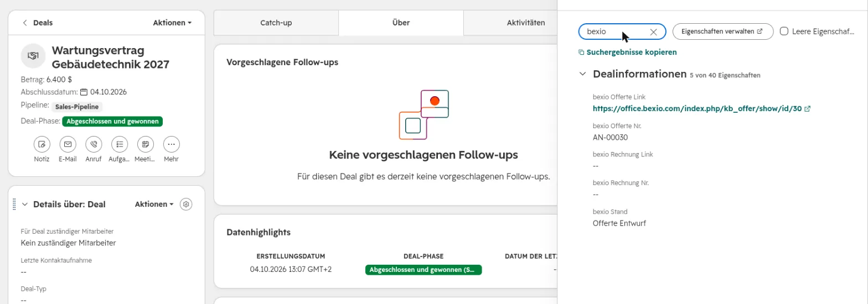Image resolution: width=868 pixels, height=304 pixels.
Task: Click copy icon beside Suchergebnisse kopieren
Action: tap(581, 52)
